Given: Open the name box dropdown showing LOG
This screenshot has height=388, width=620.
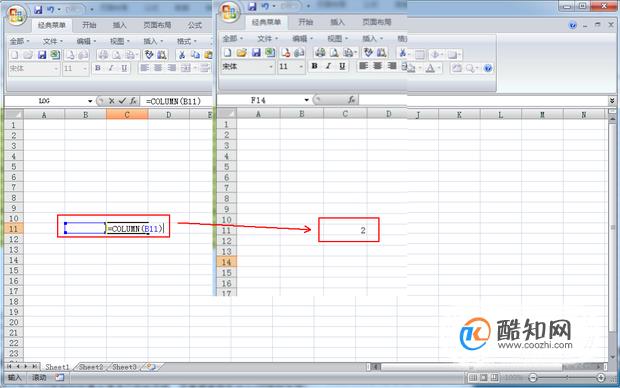Looking at the screenshot, I should 90,101.
